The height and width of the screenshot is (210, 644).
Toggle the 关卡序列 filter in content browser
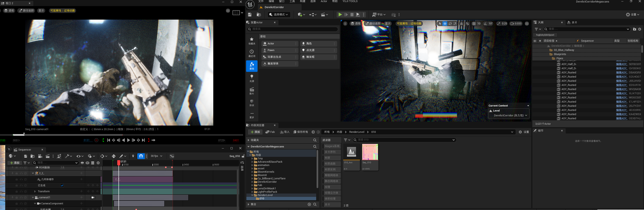(331, 152)
